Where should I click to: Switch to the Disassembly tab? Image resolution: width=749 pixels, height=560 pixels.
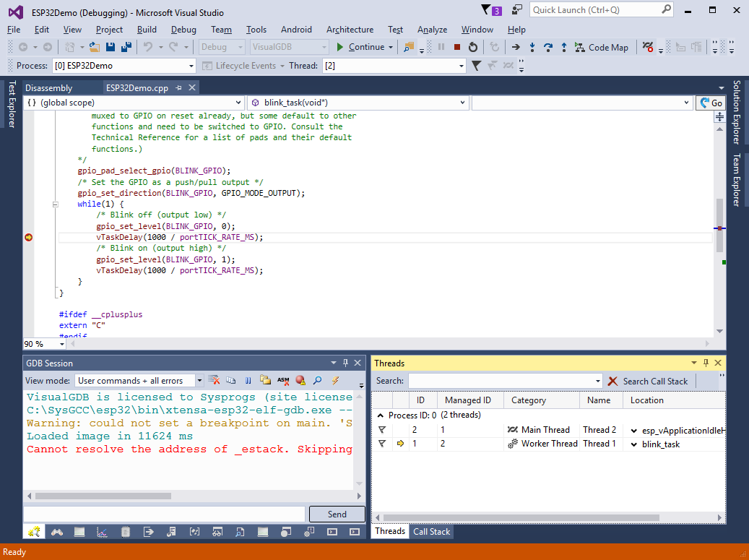tap(48, 88)
